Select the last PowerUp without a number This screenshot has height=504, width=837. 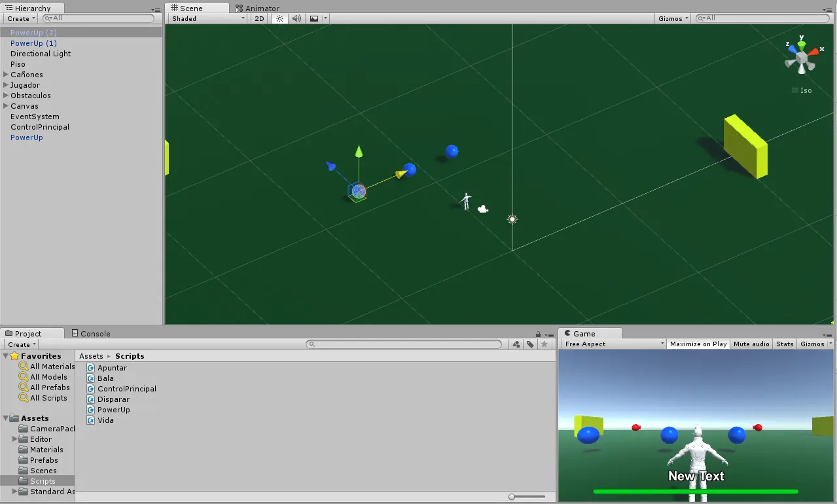click(81, 137)
